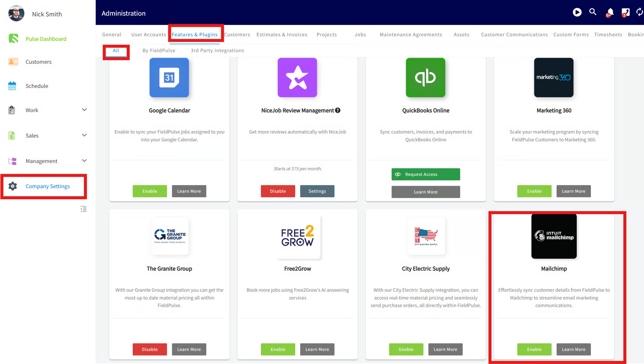Click Learn More for The Granite Group
Image resolution: width=644 pixels, height=364 pixels.
coord(189,349)
